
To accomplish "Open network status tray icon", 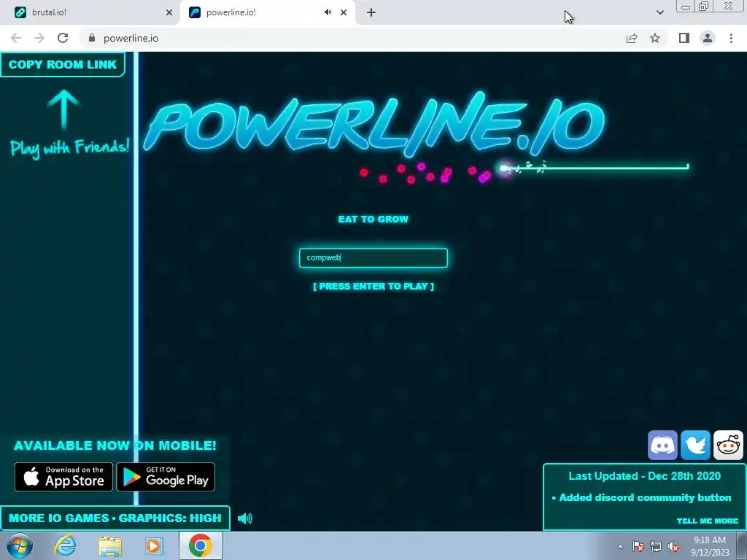I will (x=656, y=546).
